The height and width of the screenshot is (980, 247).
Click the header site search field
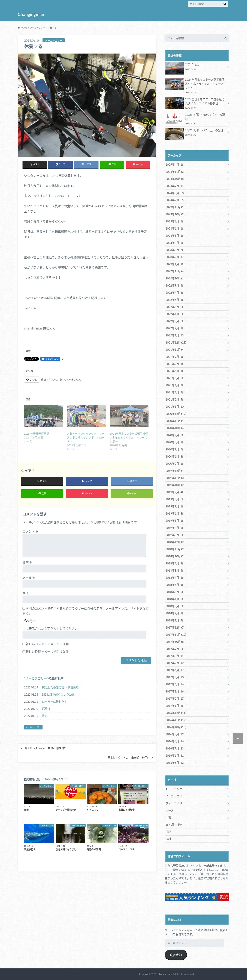point(205,4)
